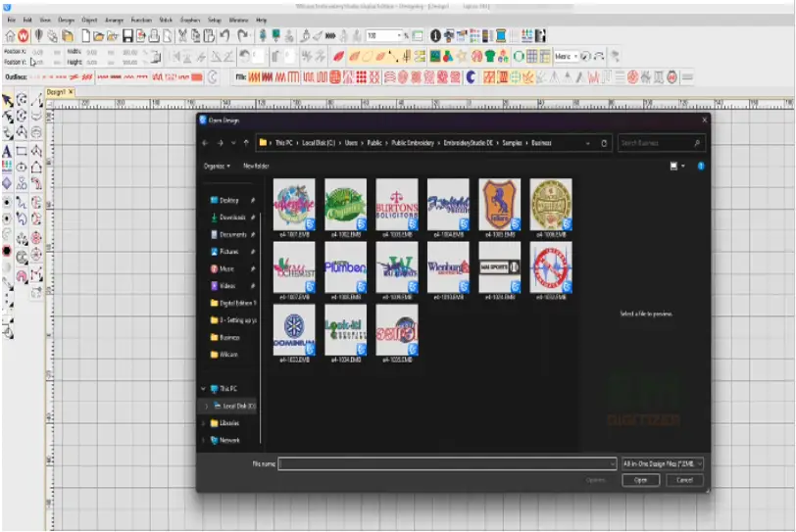
Task: Click Users in the address path
Action: (351, 143)
